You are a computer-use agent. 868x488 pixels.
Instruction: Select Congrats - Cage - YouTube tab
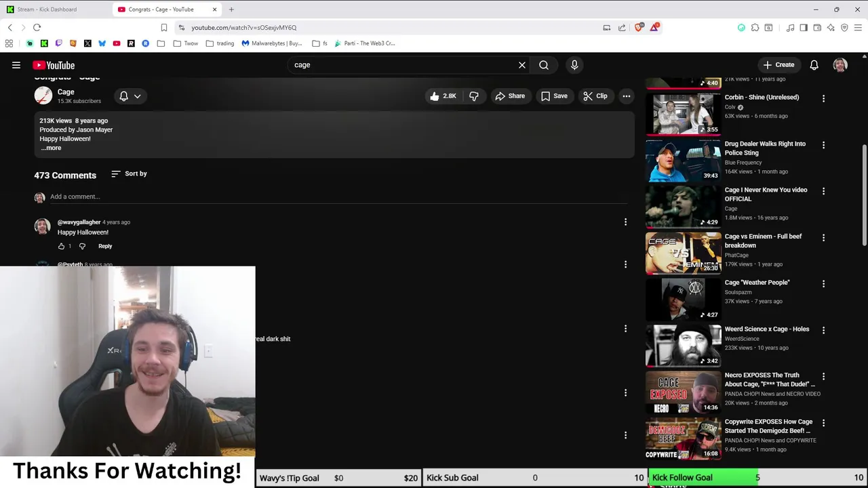point(161,9)
